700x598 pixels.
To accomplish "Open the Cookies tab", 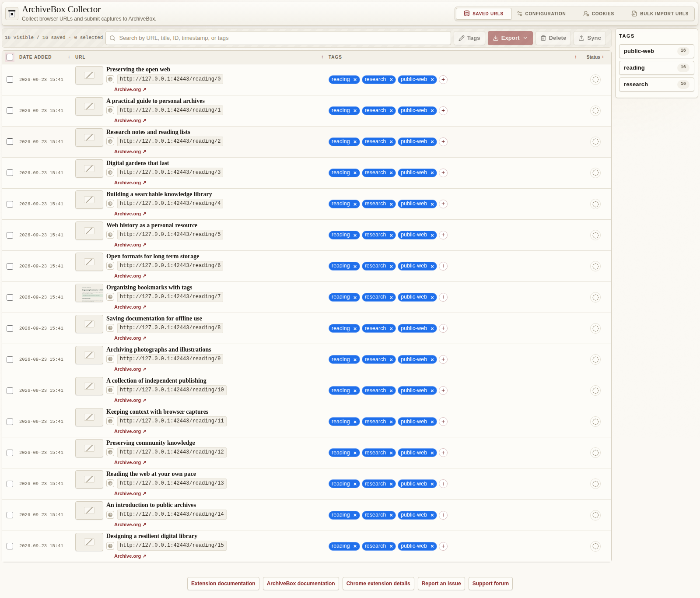I will pyautogui.click(x=598, y=14).
